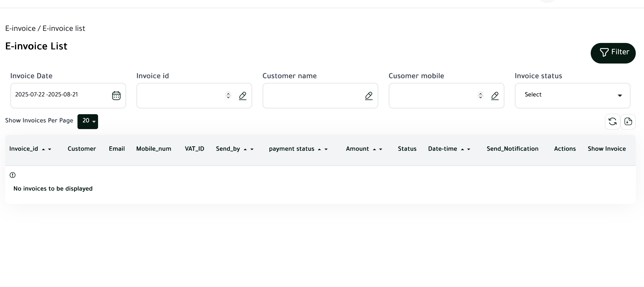644x287 pixels.
Task: Open Show Invoices Per Page 20 dropdown
Action: pos(88,121)
